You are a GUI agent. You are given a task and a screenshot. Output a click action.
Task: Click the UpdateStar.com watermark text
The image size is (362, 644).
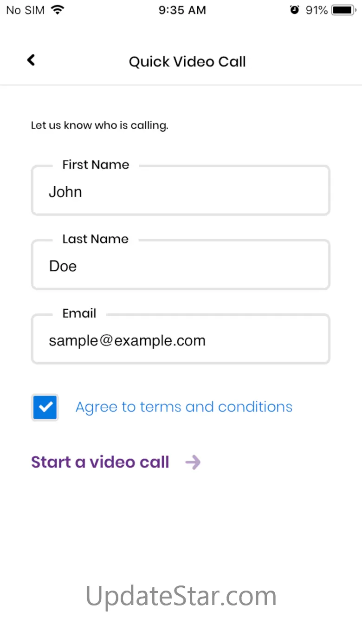coord(181,596)
